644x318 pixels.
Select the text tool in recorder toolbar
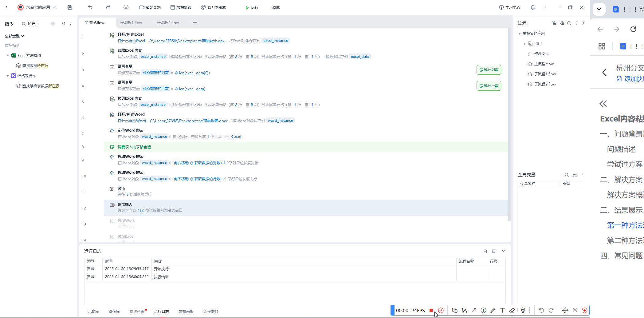[502, 310]
